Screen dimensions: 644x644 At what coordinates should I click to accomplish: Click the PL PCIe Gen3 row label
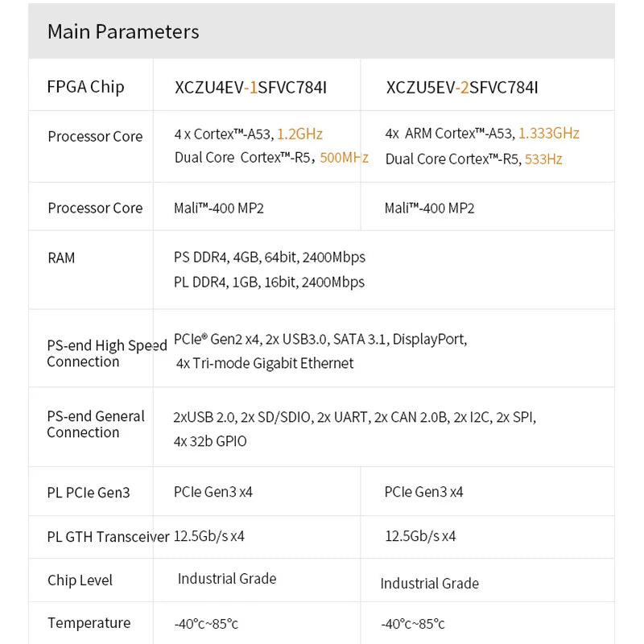click(x=89, y=493)
